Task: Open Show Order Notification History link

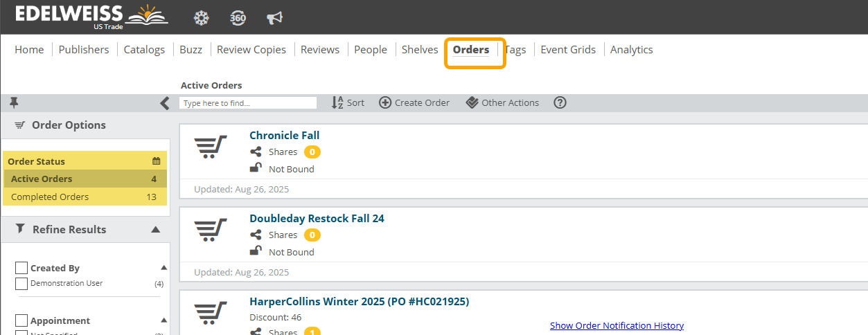Action: pyautogui.click(x=617, y=325)
